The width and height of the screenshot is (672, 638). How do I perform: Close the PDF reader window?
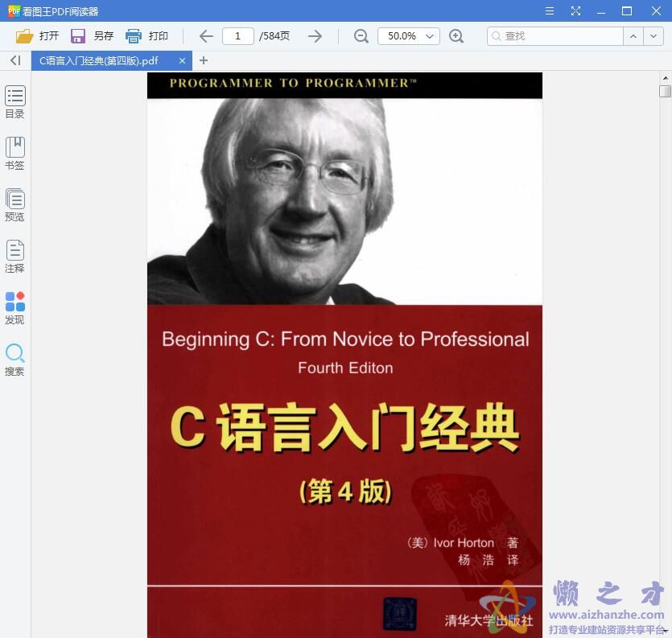656,10
